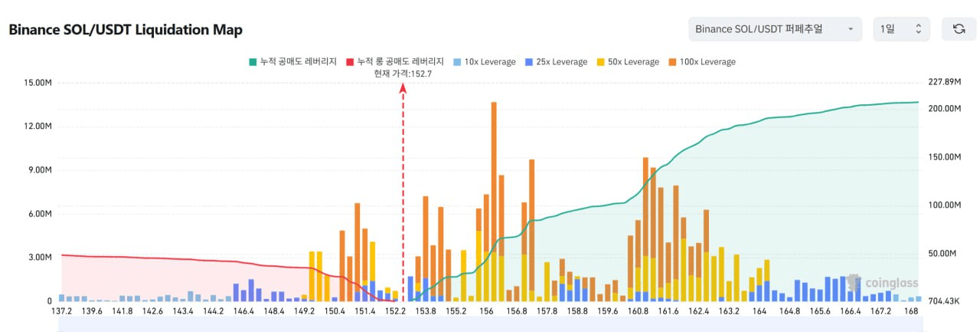The width and height of the screenshot is (980, 332).
Task: Toggle the 100x Leverage legend
Action: pyautogui.click(x=701, y=61)
